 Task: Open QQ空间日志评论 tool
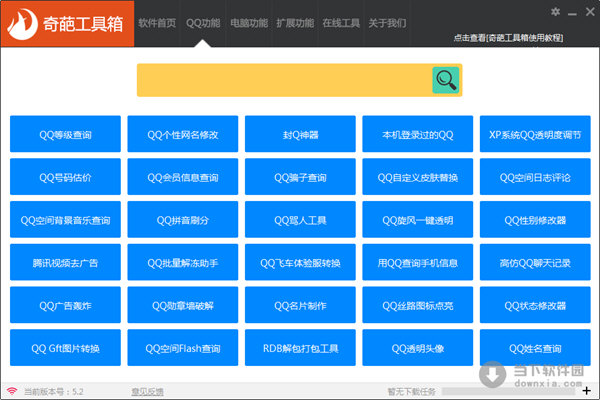(x=535, y=177)
